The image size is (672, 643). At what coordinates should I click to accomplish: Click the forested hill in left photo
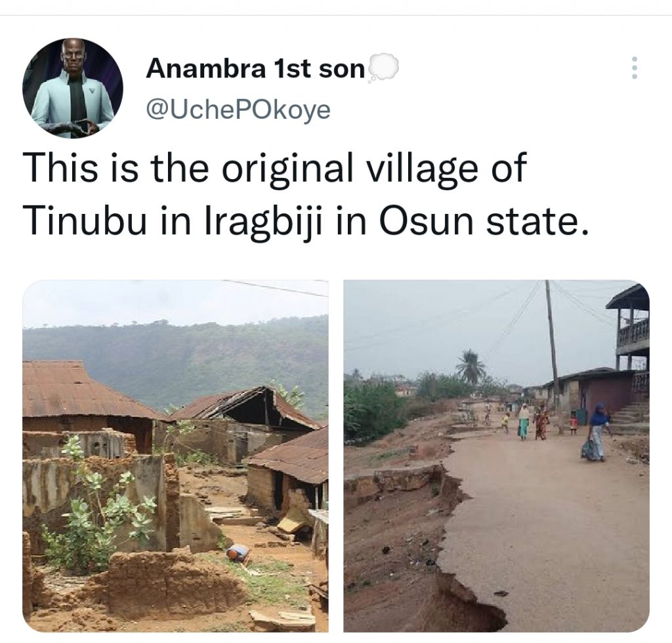pos(175,362)
